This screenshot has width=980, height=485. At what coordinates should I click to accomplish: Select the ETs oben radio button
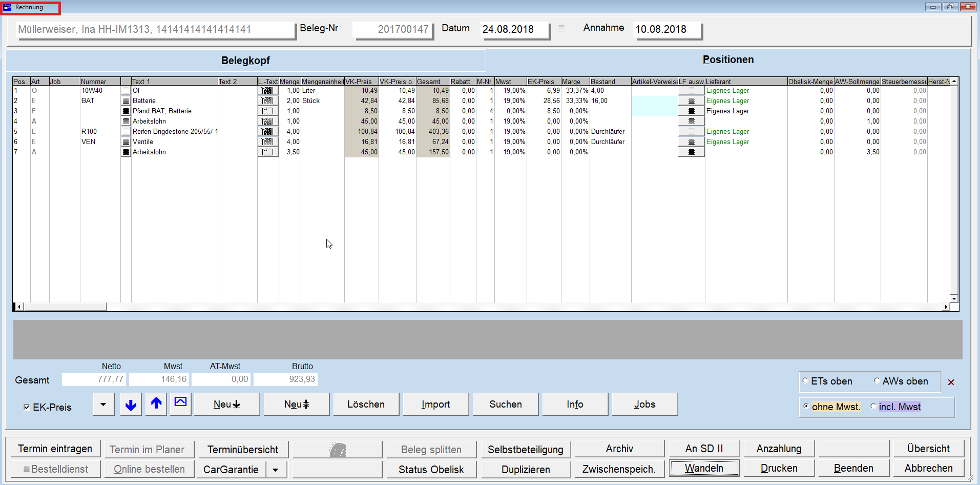click(805, 381)
